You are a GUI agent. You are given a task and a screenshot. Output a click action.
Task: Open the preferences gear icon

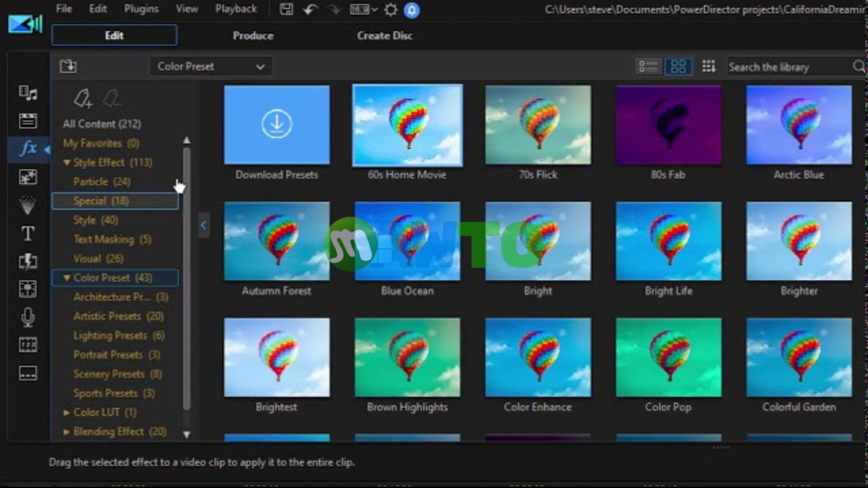(391, 9)
